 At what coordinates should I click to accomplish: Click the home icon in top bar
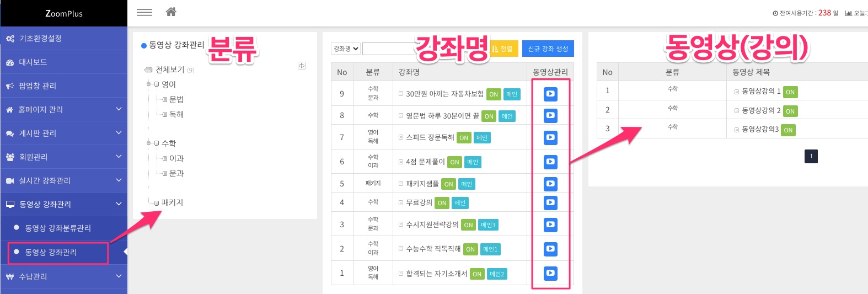tap(171, 12)
